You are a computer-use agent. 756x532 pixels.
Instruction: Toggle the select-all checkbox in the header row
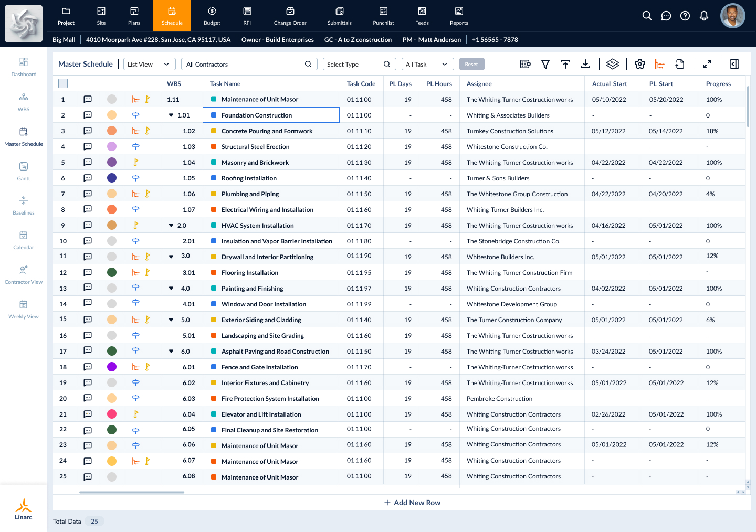click(x=63, y=83)
